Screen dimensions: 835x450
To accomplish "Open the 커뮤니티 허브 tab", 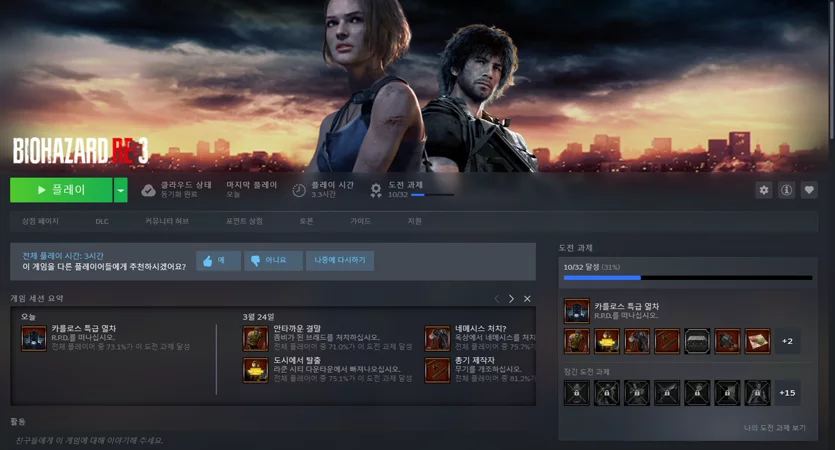I will 167,221.
